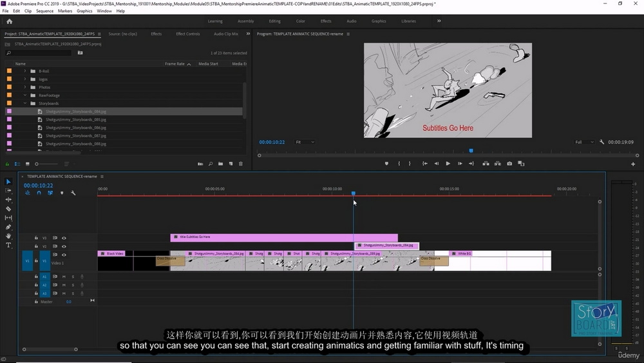
Task: Click the Home icon
Action: pos(10,21)
